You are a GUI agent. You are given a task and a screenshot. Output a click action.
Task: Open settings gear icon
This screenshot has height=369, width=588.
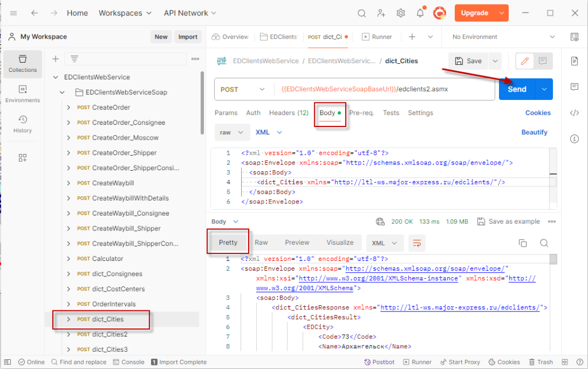[400, 14]
